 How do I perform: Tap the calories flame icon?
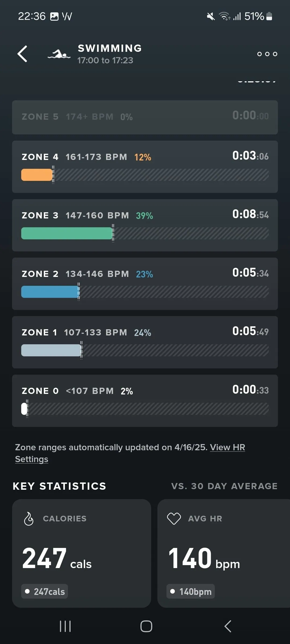coord(29,518)
